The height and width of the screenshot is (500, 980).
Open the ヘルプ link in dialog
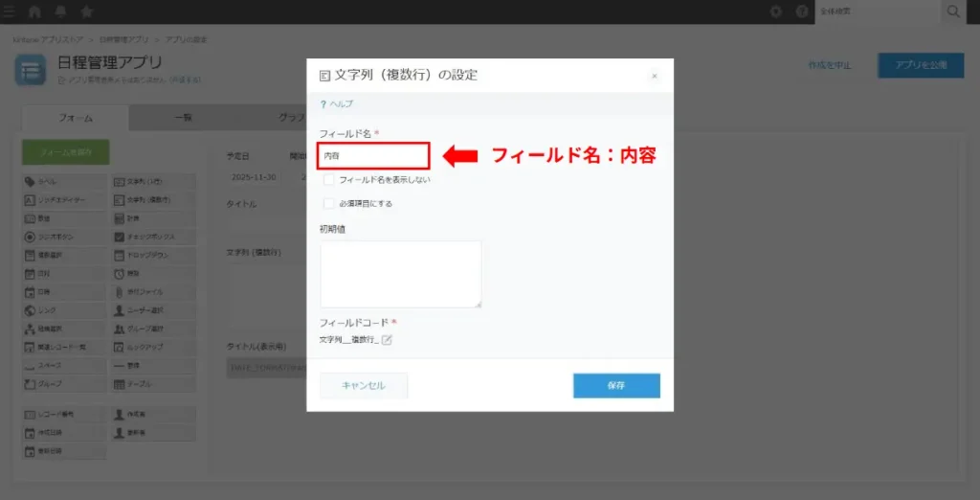[342, 104]
